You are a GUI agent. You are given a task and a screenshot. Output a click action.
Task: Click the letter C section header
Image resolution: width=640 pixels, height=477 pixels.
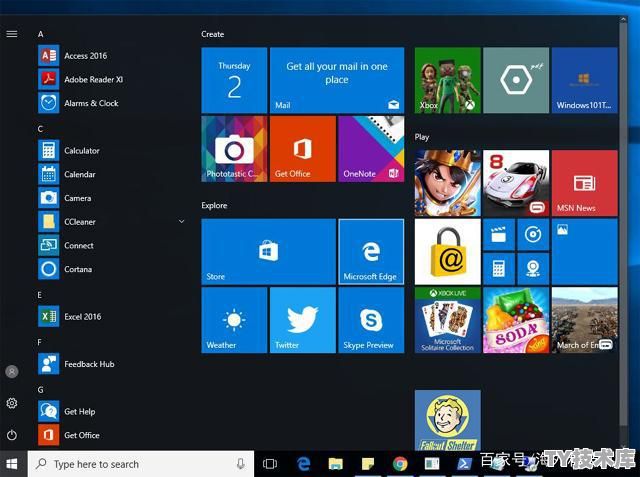click(x=40, y=129)
